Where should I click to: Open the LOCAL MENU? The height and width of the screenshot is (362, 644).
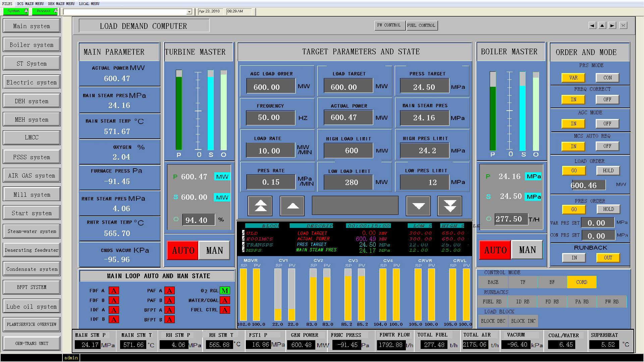(x=89, y=4)
